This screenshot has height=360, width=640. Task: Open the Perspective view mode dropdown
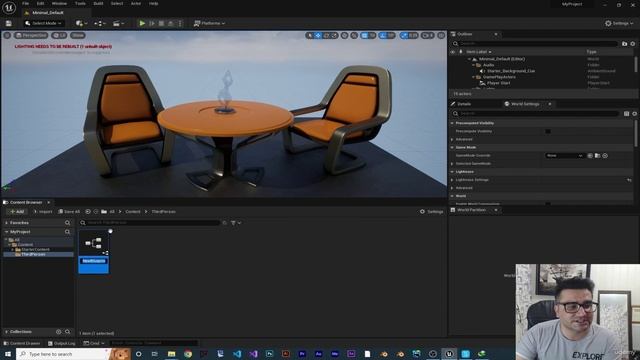31,36
